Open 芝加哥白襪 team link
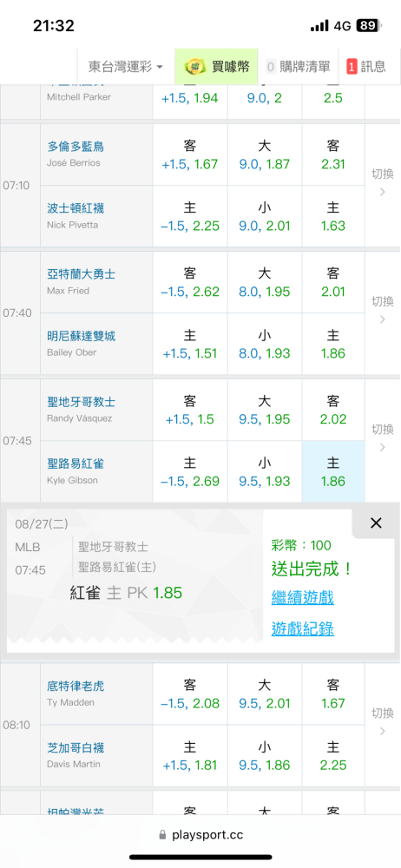401x868 pixels. coord(76,748)
